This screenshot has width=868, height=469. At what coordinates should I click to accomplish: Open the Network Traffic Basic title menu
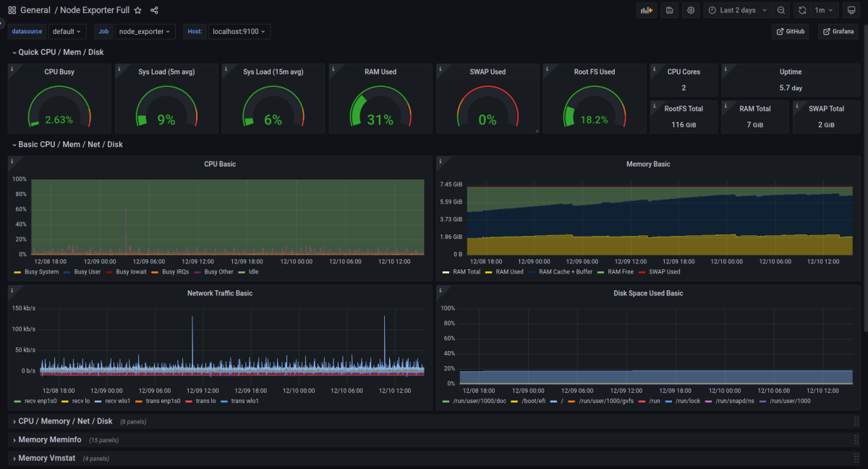[x=220, y=293]
